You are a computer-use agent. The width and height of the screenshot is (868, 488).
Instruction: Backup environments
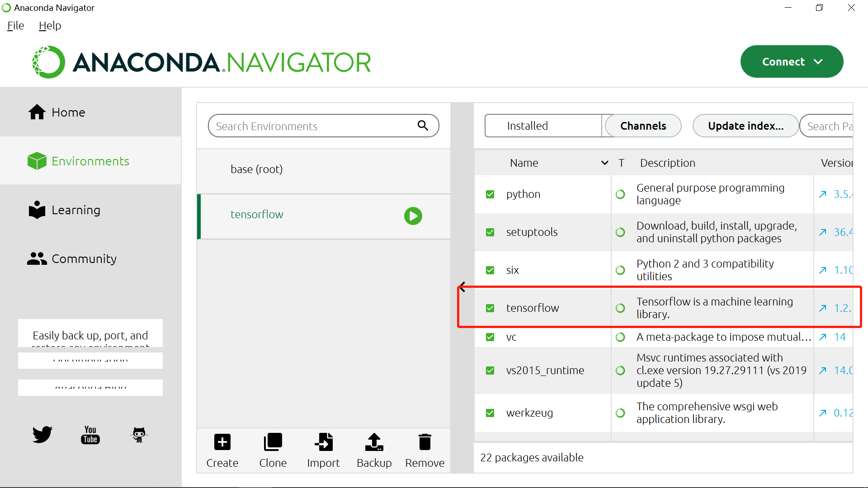pos(374,450)
